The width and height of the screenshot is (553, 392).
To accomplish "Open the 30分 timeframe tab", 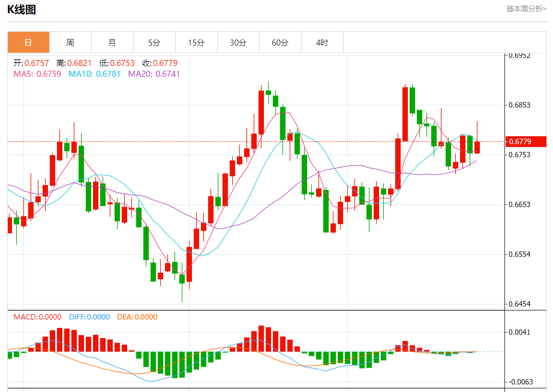I will [238, 43].
